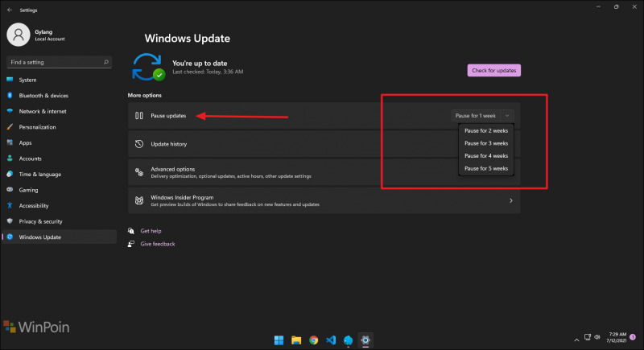This screenshot has width=644, height=350.
Task: Select Pause for 2 weeks option
Action: [x=486, y=130]
